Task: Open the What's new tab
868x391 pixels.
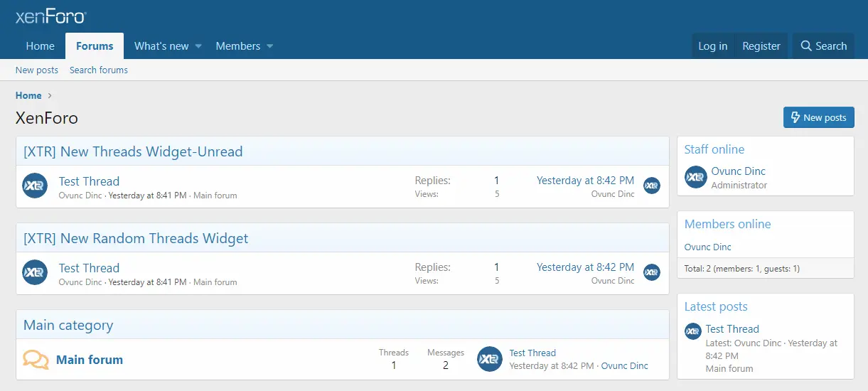Action: 161,46
